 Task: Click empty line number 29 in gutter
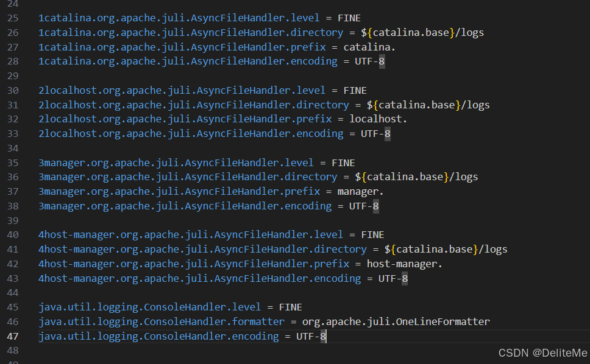pos(13,76)
